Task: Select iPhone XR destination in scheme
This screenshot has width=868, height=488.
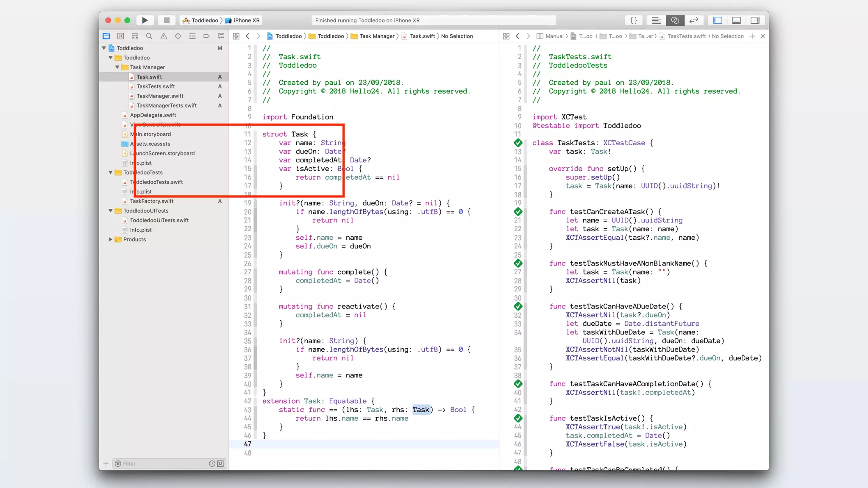Action: click(246, 20)
